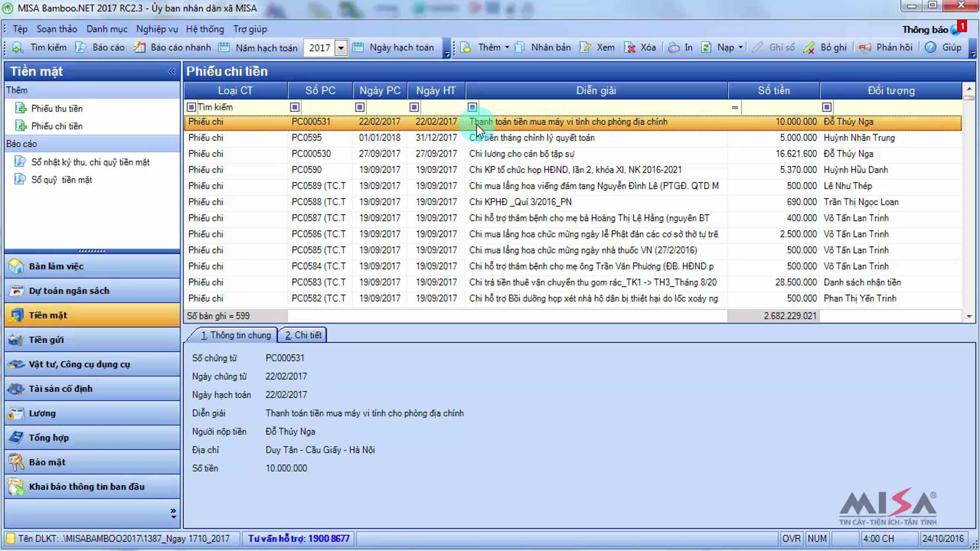Click the Sổ quỹ tiền mặt report icon
Image resolution: width=980 pixels, height=551 pixels.
point(20,179)
